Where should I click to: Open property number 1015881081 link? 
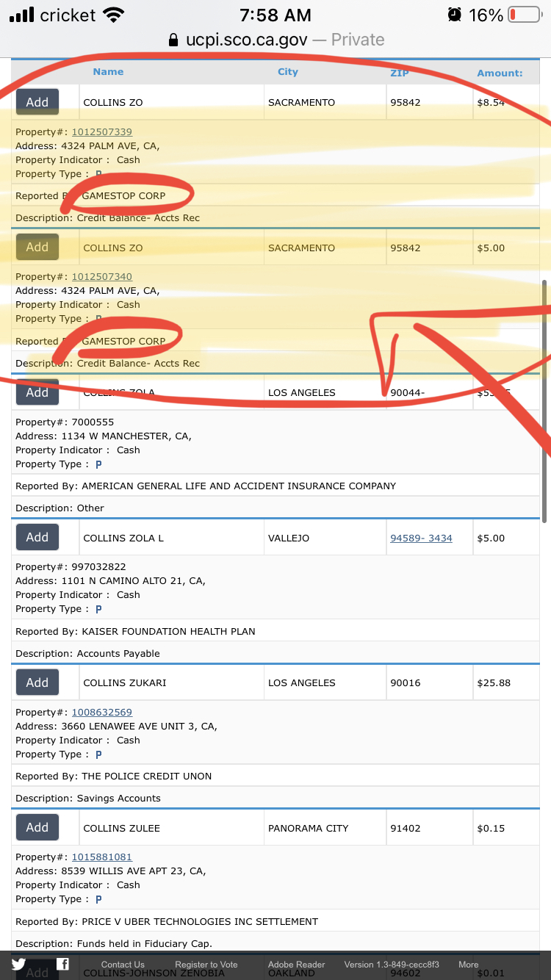tap(102, 857)
